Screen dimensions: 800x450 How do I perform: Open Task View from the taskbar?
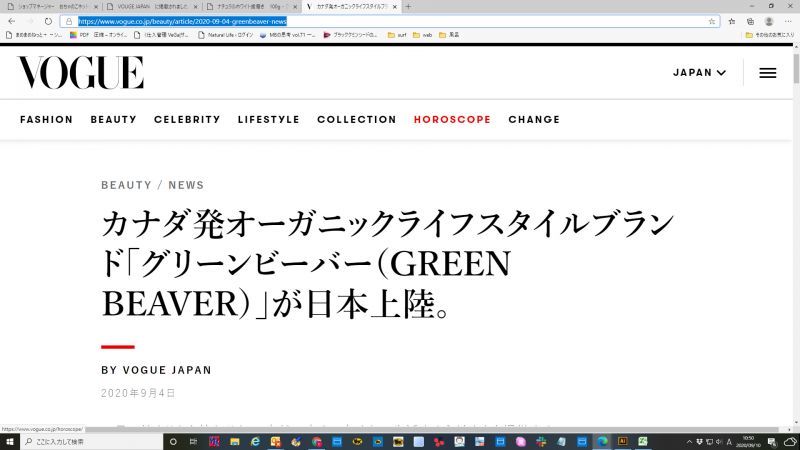[193, 441]
